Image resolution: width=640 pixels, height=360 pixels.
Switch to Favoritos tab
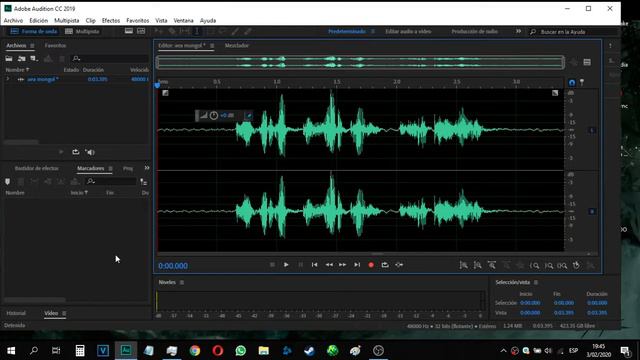point(55,46)
